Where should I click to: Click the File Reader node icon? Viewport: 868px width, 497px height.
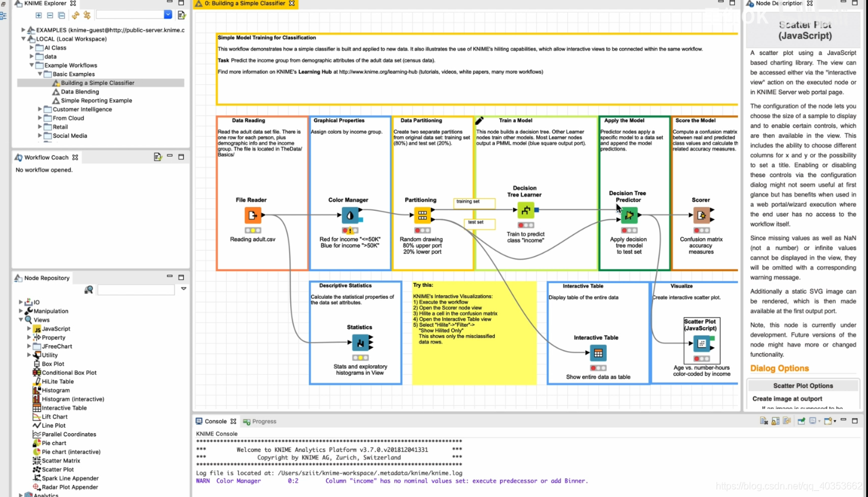(x=253, y=215)
